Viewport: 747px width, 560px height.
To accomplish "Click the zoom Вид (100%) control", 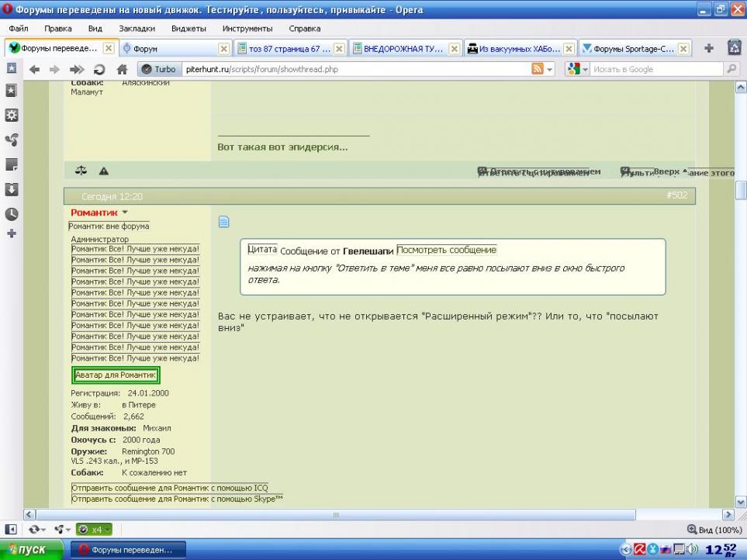I will click(x=714, y=529).
